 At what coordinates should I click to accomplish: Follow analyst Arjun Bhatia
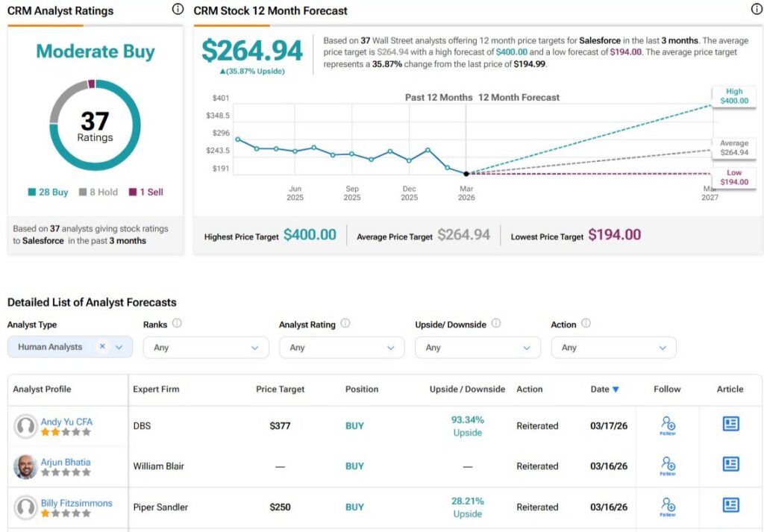click(x=668, y=466)
